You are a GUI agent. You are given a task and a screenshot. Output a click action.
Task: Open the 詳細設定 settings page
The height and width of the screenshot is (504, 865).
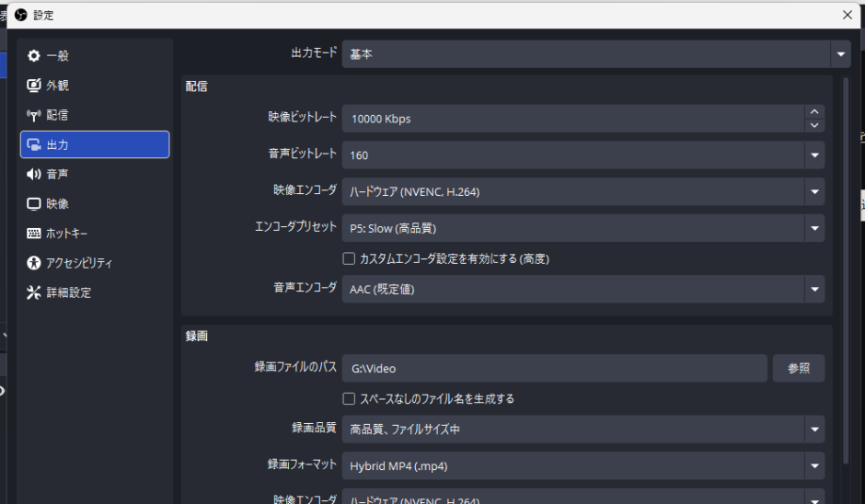pyautogui.click(x=95, y=292)
